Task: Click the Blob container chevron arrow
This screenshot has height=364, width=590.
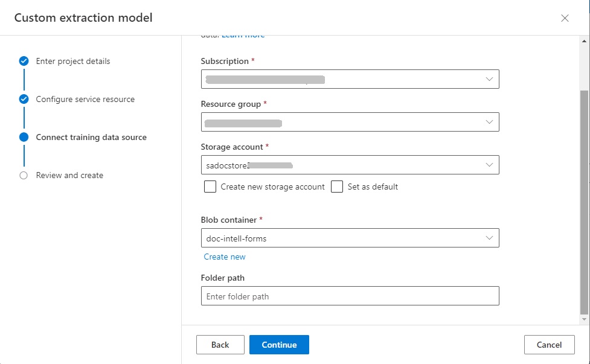Action: (x=489, y=238)
